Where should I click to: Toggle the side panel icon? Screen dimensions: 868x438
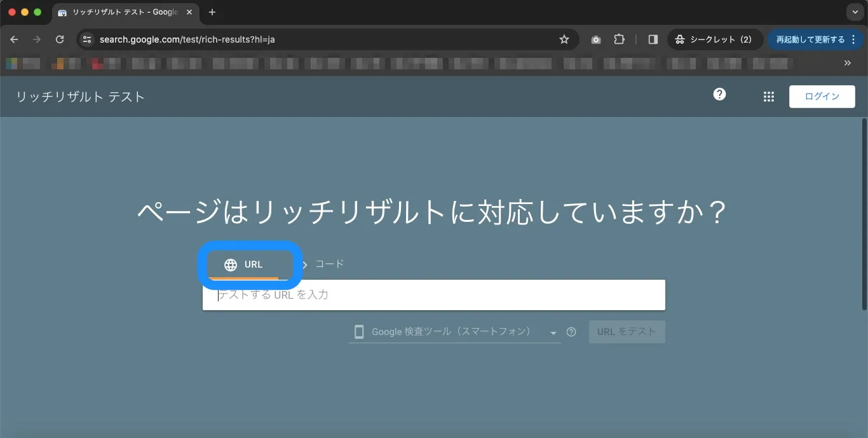point(653,39)
